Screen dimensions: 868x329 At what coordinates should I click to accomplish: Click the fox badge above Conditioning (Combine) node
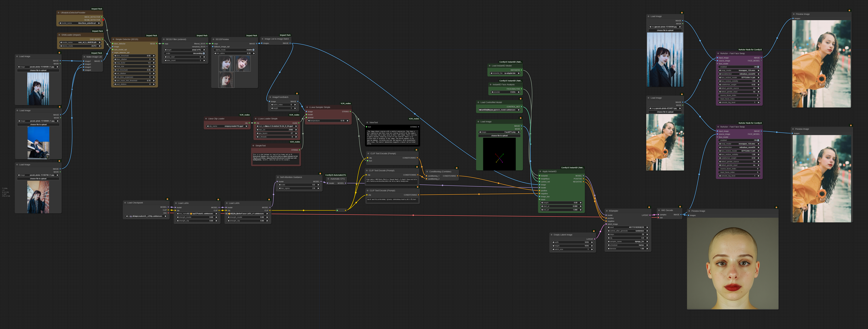click(457, 168)
